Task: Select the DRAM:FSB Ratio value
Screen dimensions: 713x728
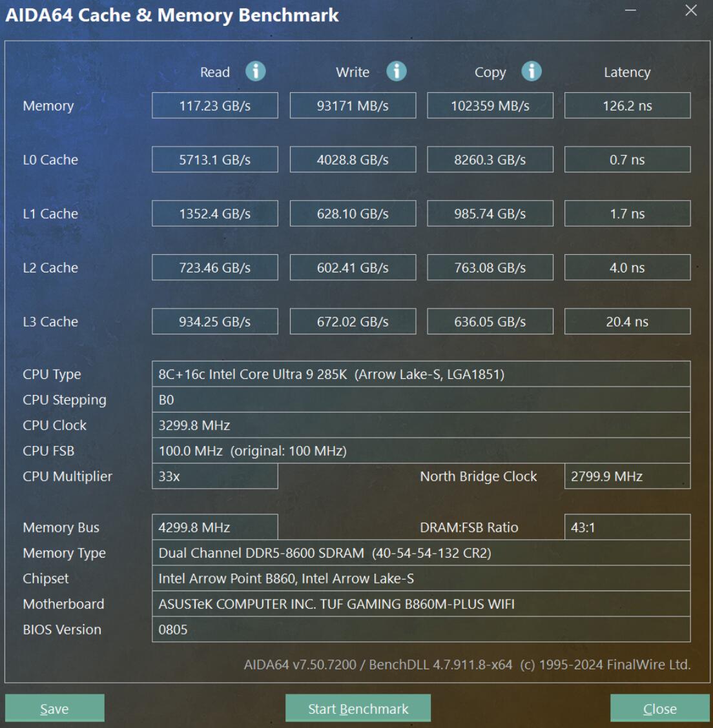Action: [626, 527]
